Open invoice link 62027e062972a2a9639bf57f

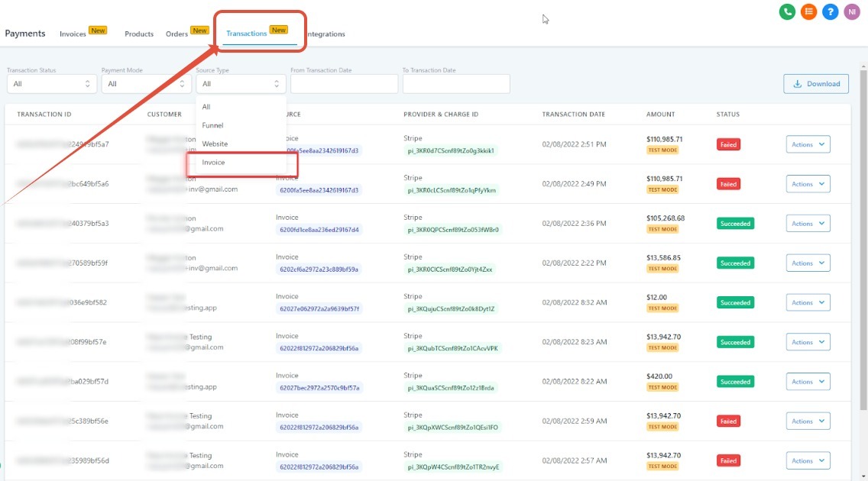319,308
